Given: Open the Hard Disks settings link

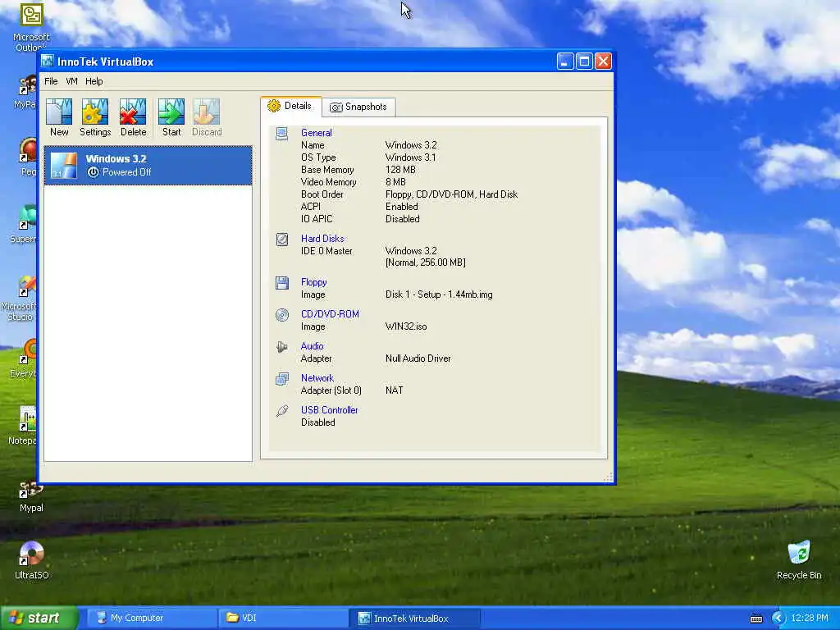Looking at the screenshot, I should (322, 239).
